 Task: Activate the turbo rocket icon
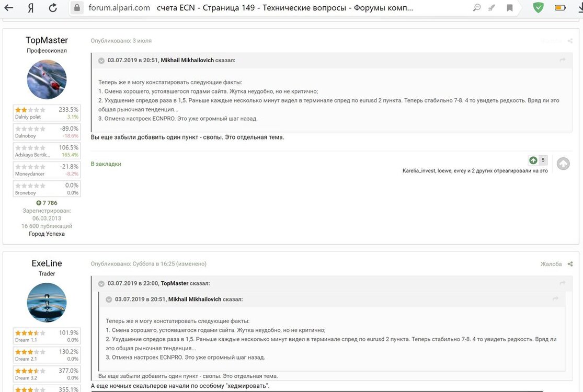pos(491,8)
